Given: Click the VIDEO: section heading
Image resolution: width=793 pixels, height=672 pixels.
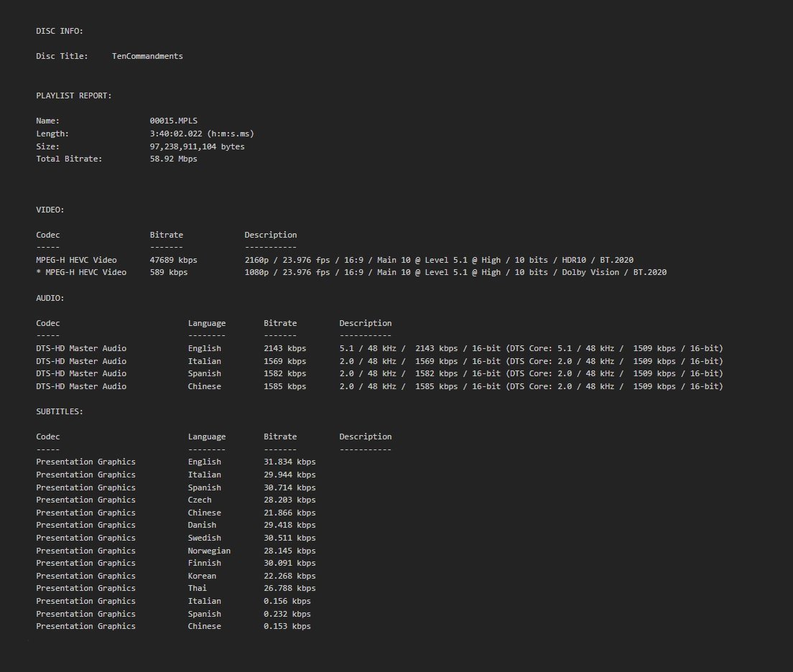Looking at the screenshot, I should coord(50,210).
